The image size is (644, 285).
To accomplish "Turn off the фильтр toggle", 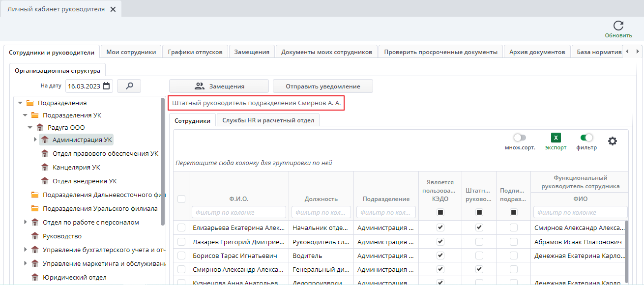I will [x=586, y=138].
